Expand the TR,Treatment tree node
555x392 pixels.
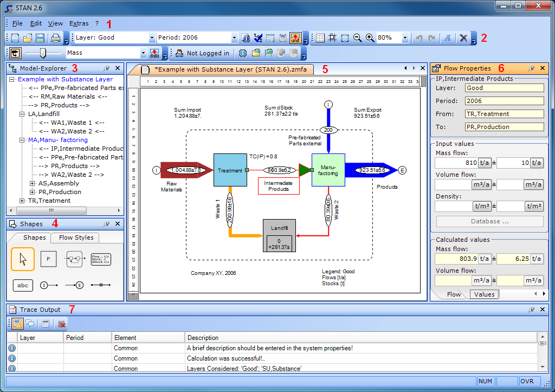[x=22, y=201]
